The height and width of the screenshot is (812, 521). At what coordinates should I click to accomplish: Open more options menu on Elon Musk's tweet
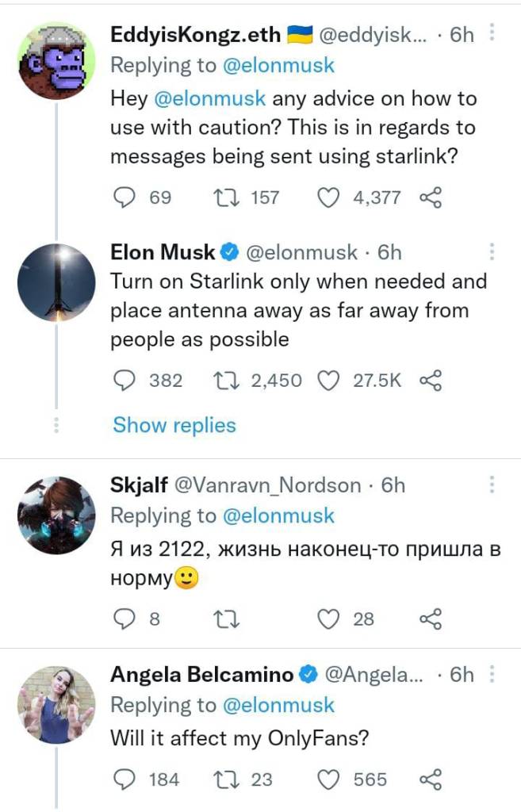pyautogui.click(x=492, y=252)
